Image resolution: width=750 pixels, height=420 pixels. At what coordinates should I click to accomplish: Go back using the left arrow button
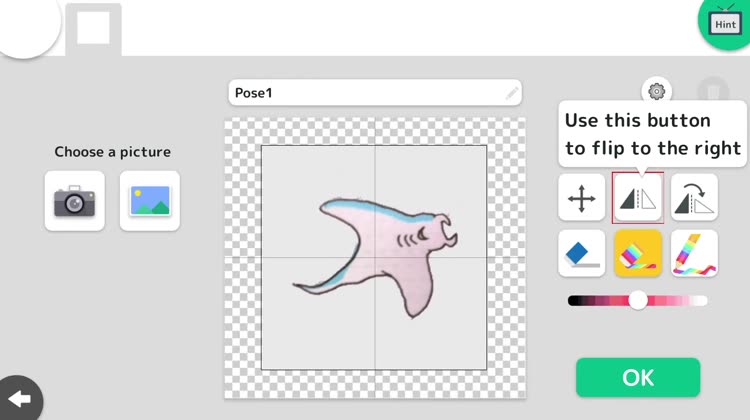(x=19, y=400)
